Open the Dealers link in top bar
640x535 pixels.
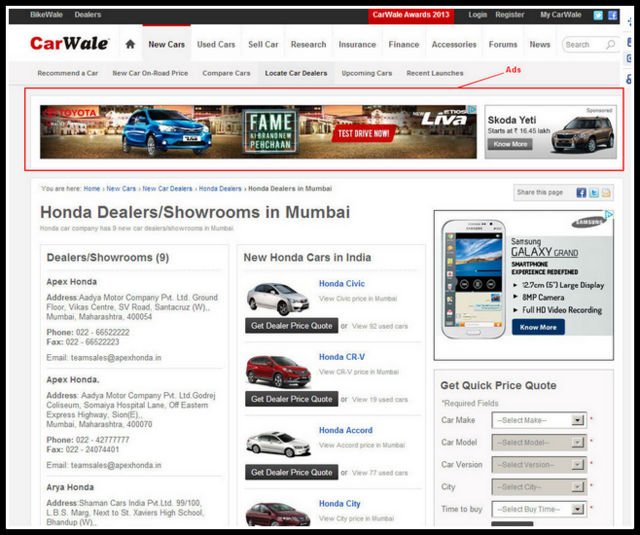pyautogui.click(x=87, y=15)
